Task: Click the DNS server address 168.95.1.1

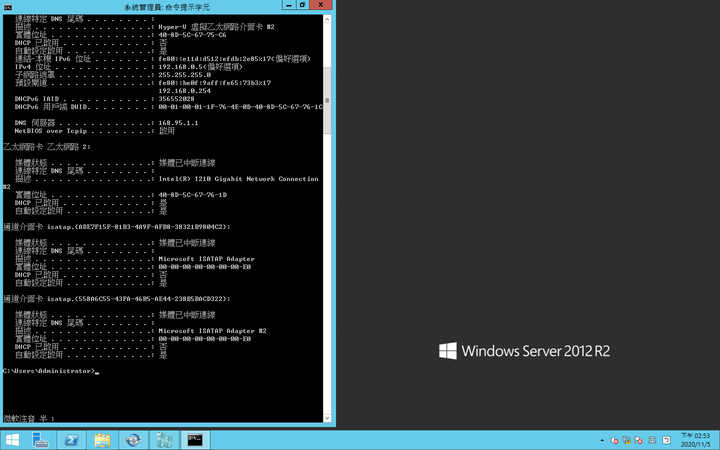Action: click(x=178, y=123)
